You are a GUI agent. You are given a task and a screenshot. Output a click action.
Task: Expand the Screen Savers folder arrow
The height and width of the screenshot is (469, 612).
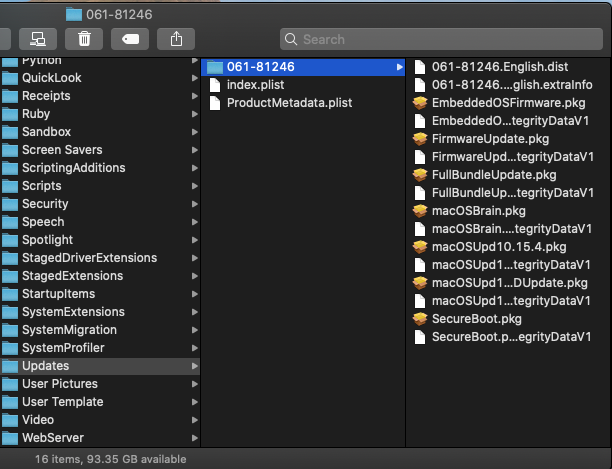pyautogui.click(x=195, y=150)
